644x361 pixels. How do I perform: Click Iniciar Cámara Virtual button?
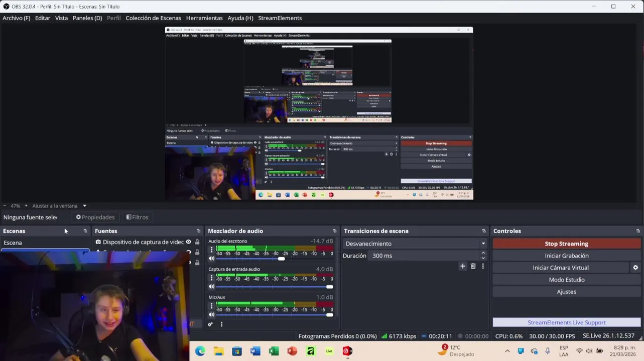(x=561, y=268)
